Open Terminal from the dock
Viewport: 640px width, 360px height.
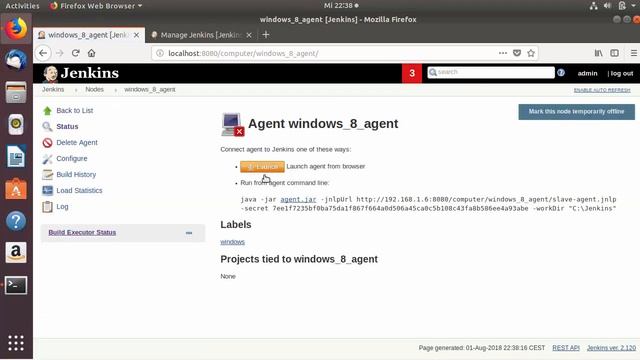pyautogui.click(x=16, y=285)
